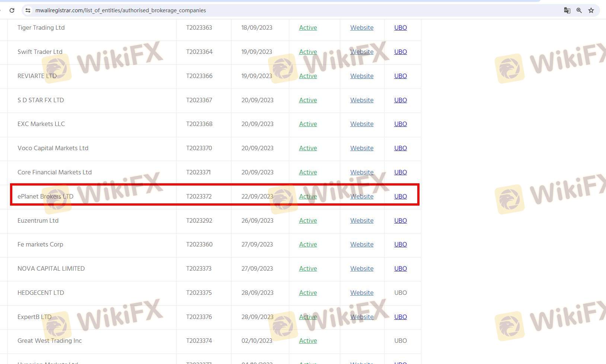Open Website link for S D STAR FX LTD
The image size is (606, 364).
click(361, 100)
